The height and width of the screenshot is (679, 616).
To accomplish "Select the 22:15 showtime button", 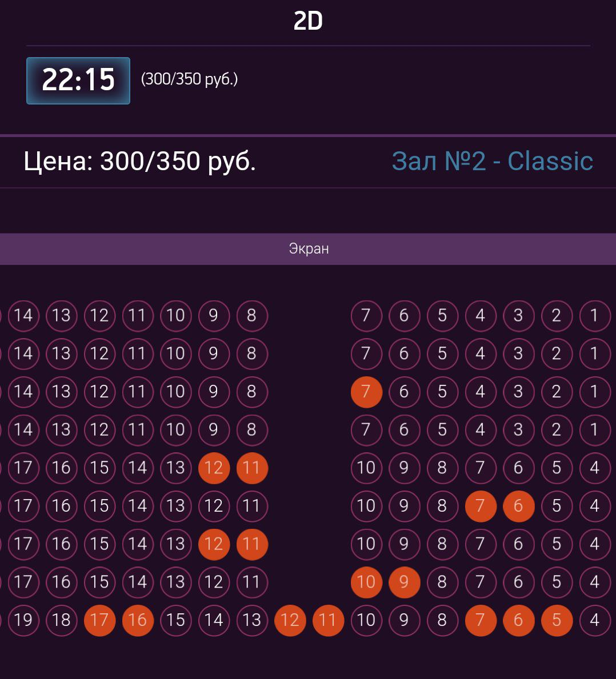I will pos(78,81).
